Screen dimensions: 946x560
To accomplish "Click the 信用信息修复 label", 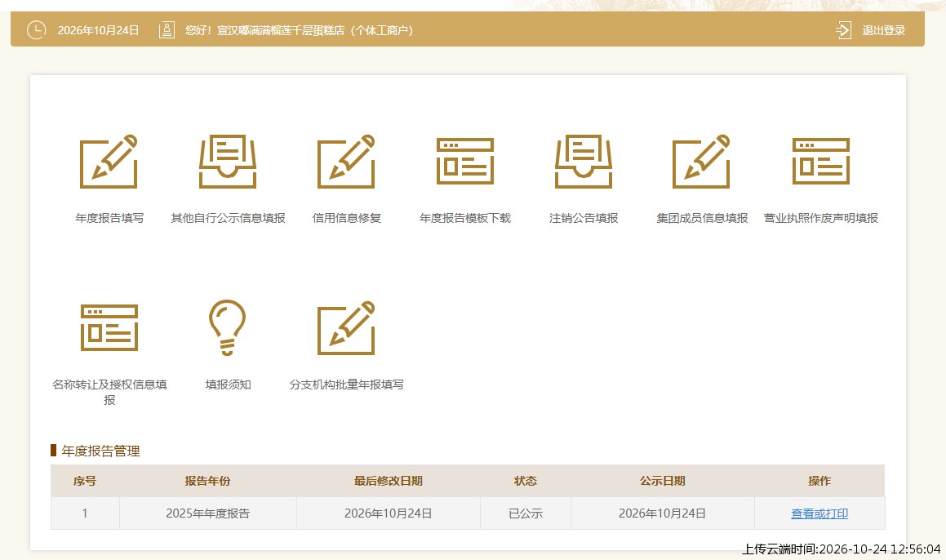I will tap(346, 218).
